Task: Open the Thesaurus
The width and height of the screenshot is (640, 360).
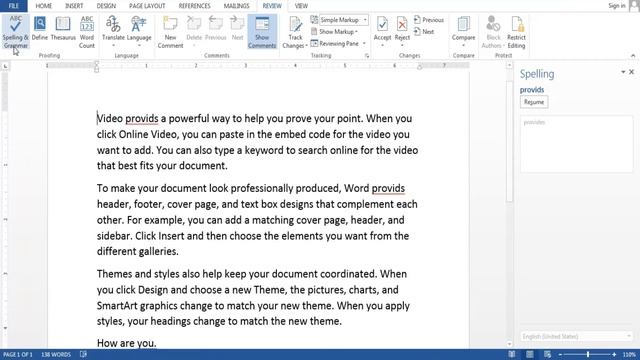Action: click(63, 29)
